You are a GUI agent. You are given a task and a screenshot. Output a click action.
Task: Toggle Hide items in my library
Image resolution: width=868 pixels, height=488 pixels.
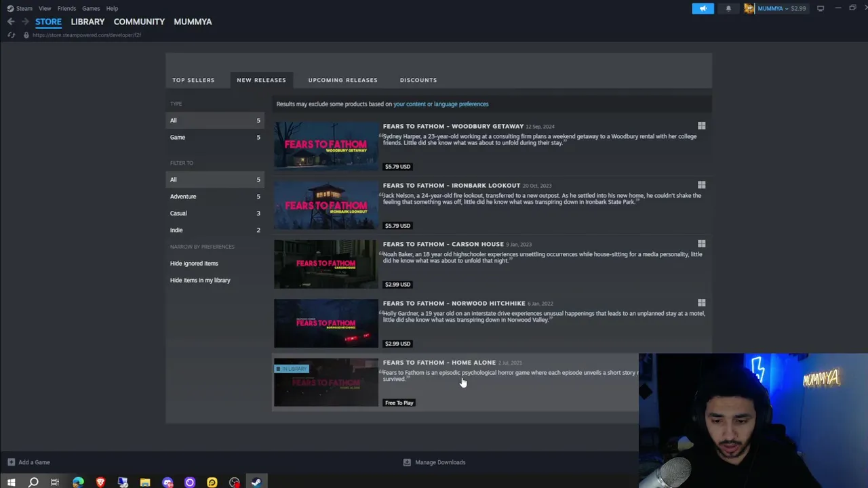[x=200, y=280]
